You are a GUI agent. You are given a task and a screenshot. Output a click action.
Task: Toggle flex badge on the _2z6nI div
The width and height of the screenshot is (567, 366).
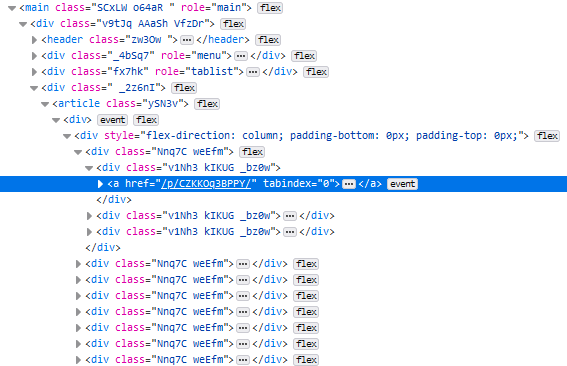coord(184,88)
